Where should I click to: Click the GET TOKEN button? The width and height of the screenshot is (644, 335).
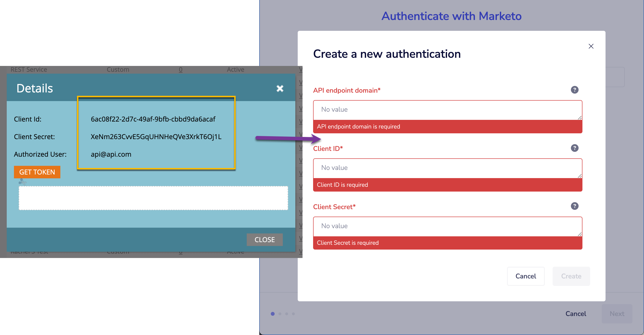coord(37,172)
